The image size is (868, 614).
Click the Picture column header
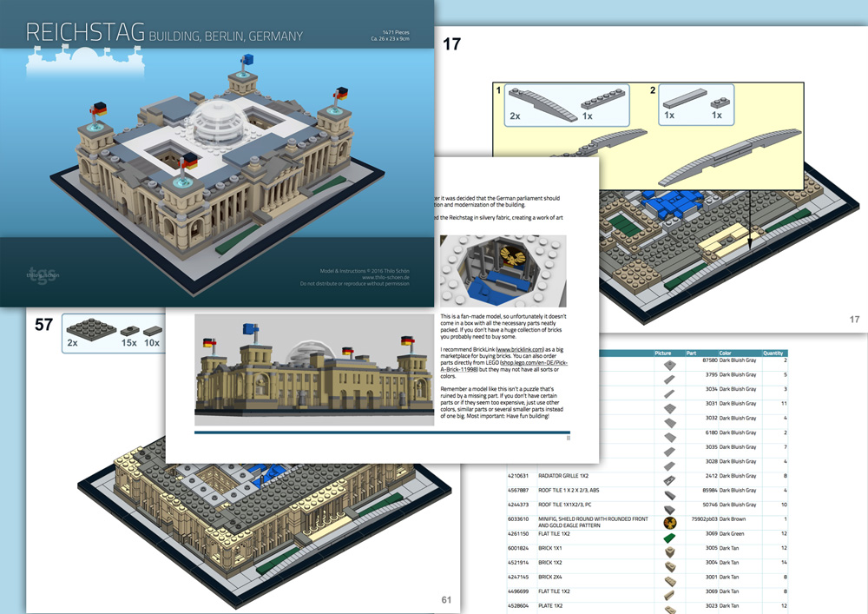click(662, 353)
